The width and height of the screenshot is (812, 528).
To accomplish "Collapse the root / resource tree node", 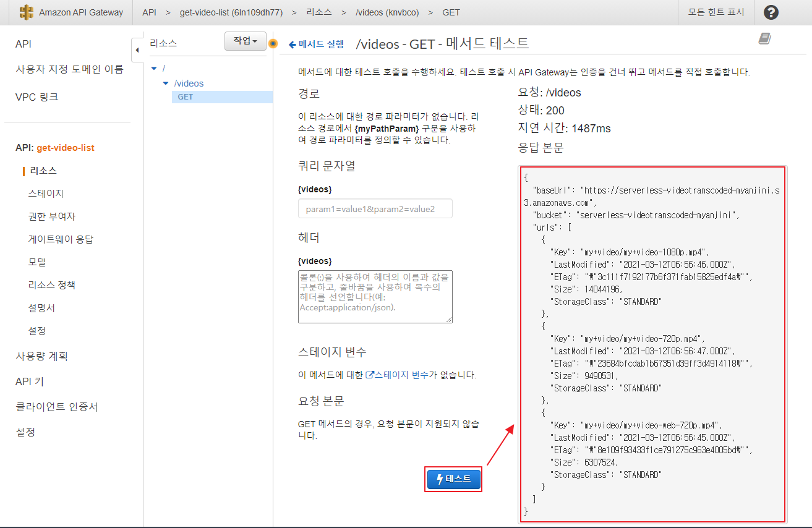I will tap(154, 68).
